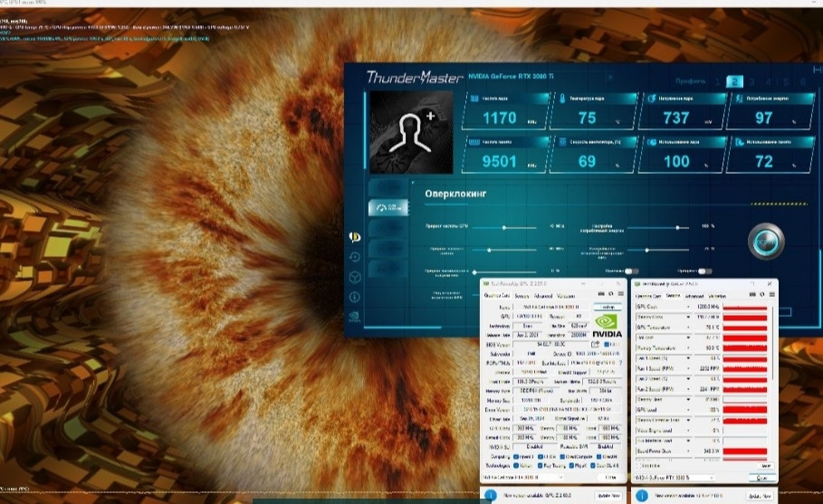Viewport: 823px width, 504px height.
Task: Click the Lookup button in GPU-Z
Action: click(x=608, y=307)
